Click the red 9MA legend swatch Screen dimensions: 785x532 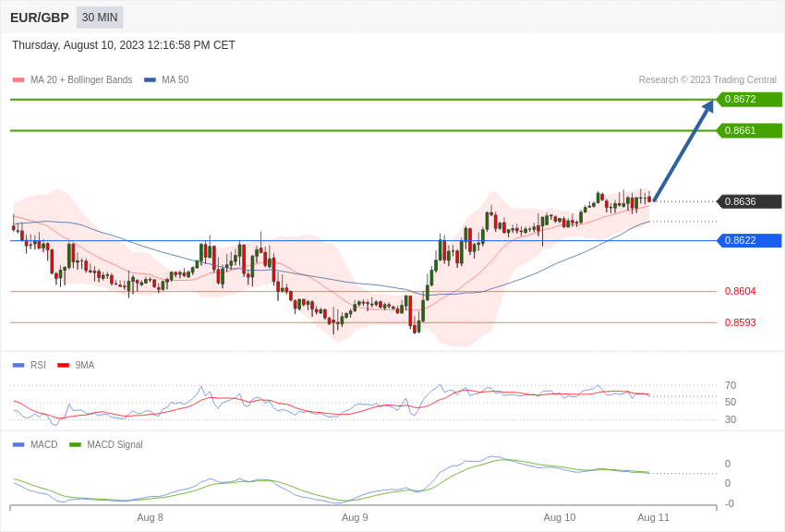(63, 366)
